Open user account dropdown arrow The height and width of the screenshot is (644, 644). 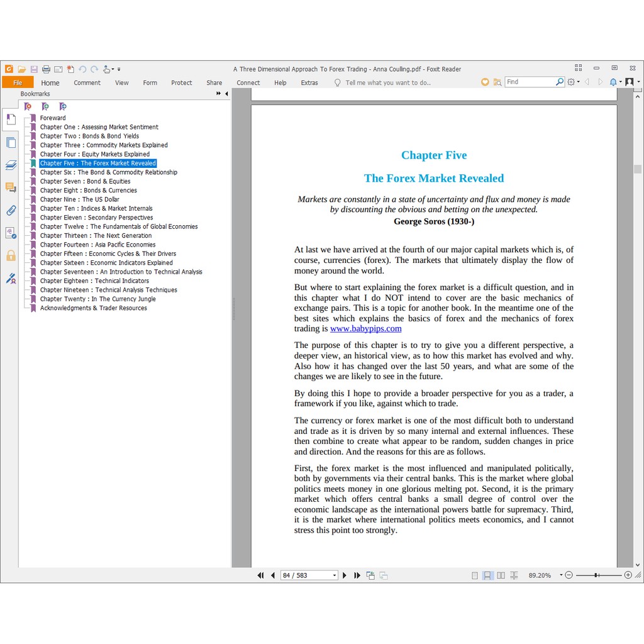pyautogui.click(x=638, y=82)
